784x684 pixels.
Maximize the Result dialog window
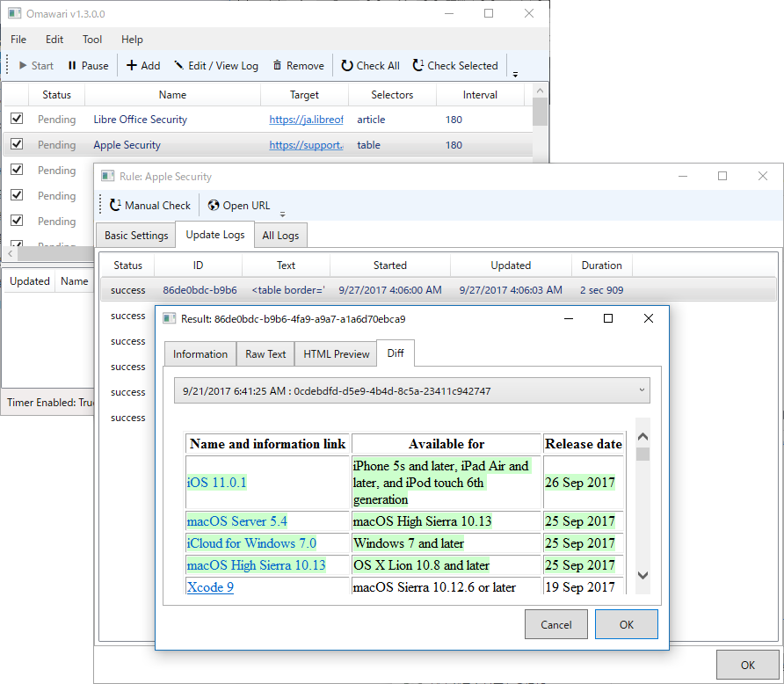pos(608,318)
